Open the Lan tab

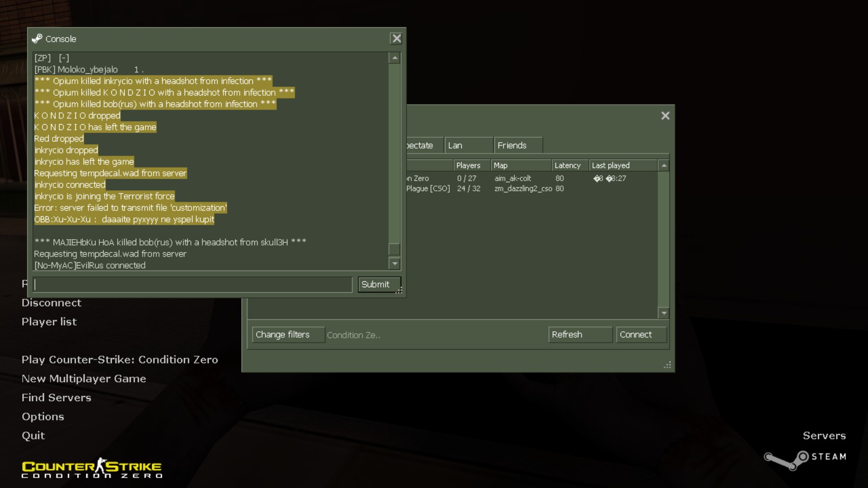click(468, 145)
